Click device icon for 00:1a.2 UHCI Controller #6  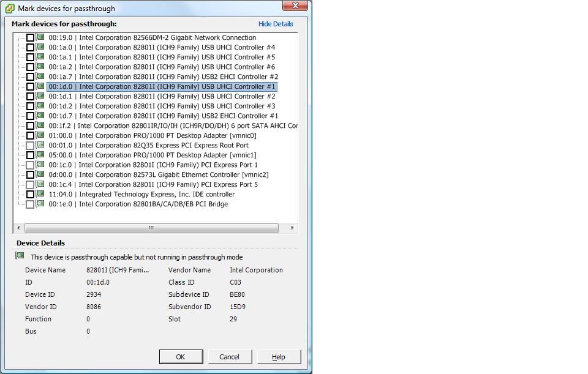pyautogui.click(x=40, y=66)
